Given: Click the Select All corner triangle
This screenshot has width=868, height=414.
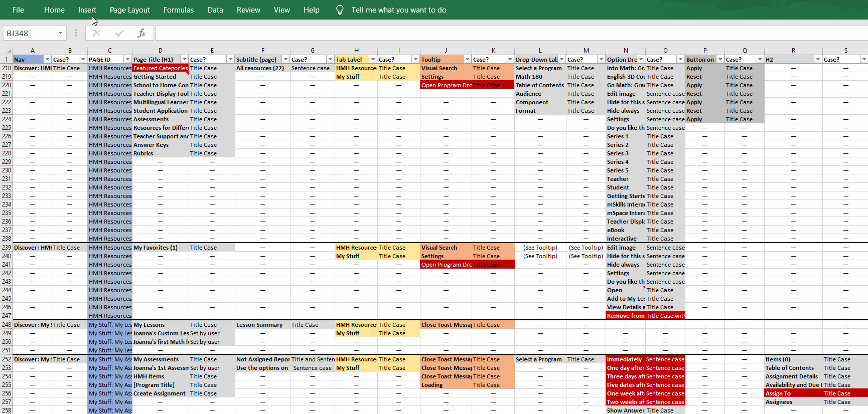Looking at the screenshot, I should click(8, 51).
